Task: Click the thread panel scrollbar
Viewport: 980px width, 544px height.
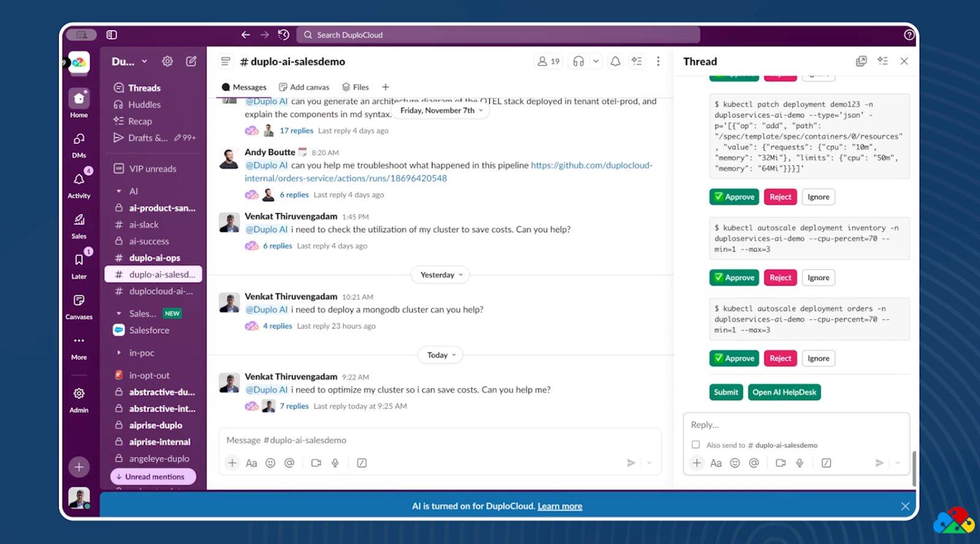Action: [914, 468]
